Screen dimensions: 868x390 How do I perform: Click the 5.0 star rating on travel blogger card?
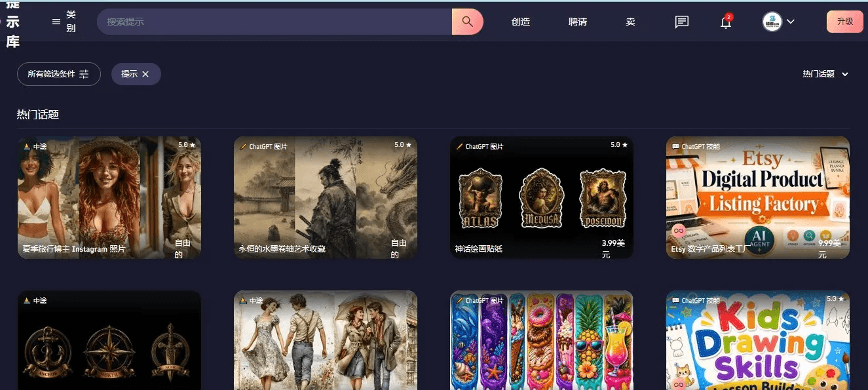tap(187, 145)
